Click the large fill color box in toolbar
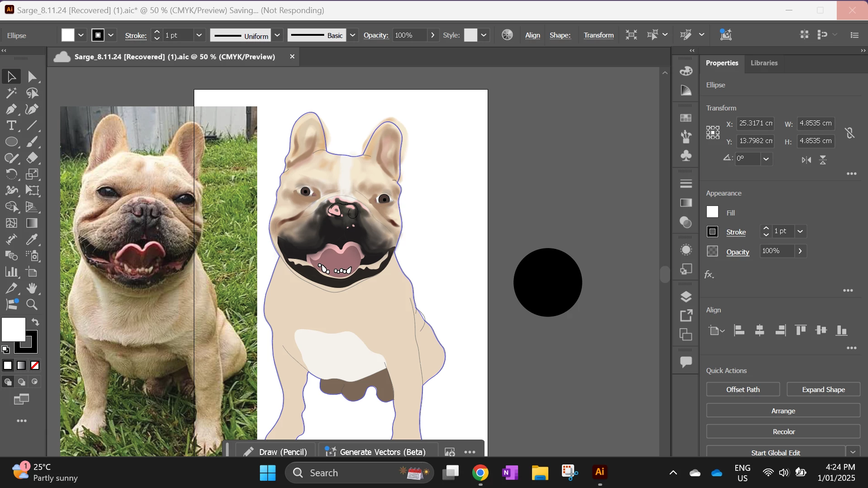 [x=13, y=330]
